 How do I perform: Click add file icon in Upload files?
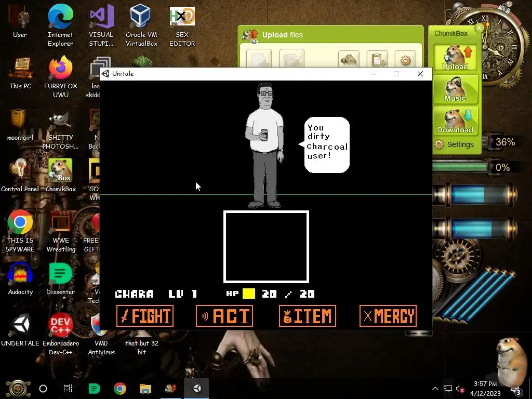click(x=259, y=58)
